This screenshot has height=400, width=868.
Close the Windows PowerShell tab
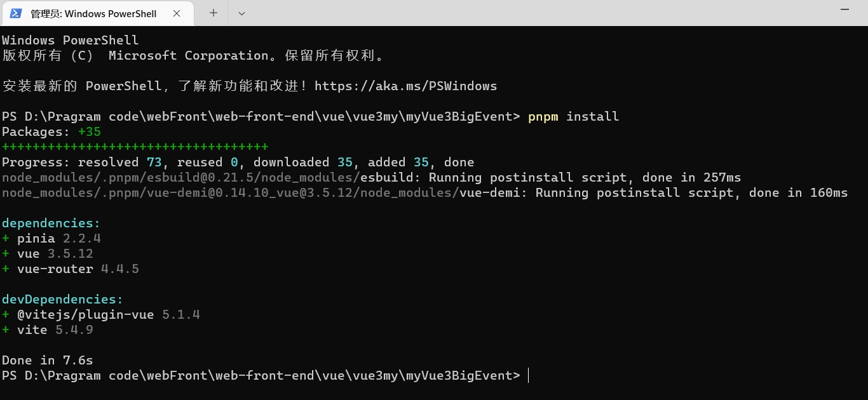coord(177,13)
